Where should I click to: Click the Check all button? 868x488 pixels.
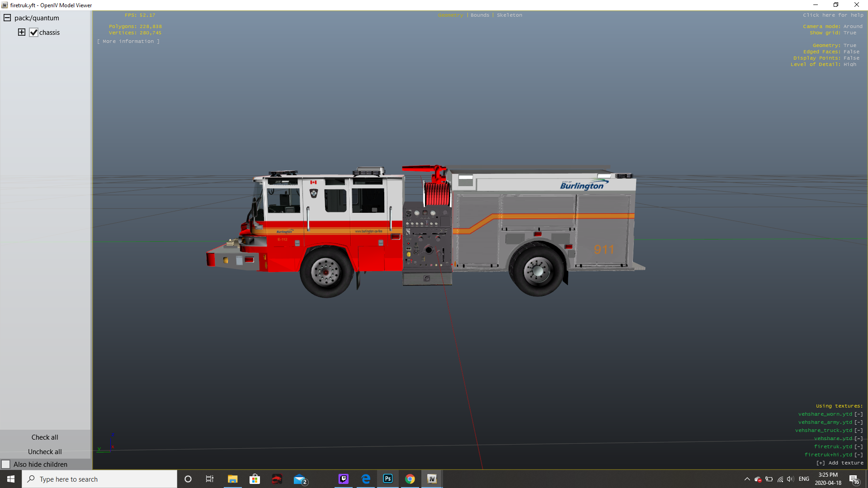pyautogui.click(x=45, y=437)
